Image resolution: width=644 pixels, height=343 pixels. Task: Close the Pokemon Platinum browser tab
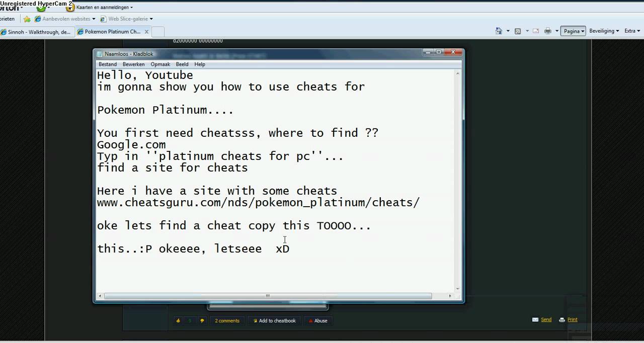[146, 32]
